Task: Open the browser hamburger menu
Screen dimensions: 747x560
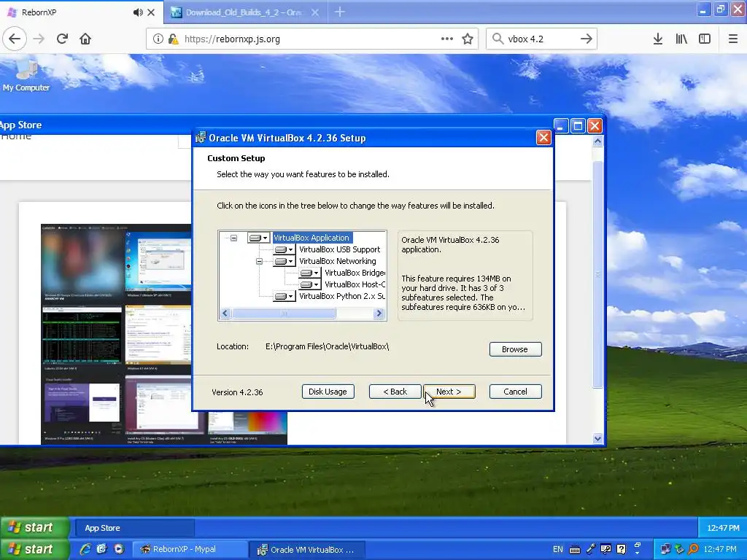Action: [733, 39]
